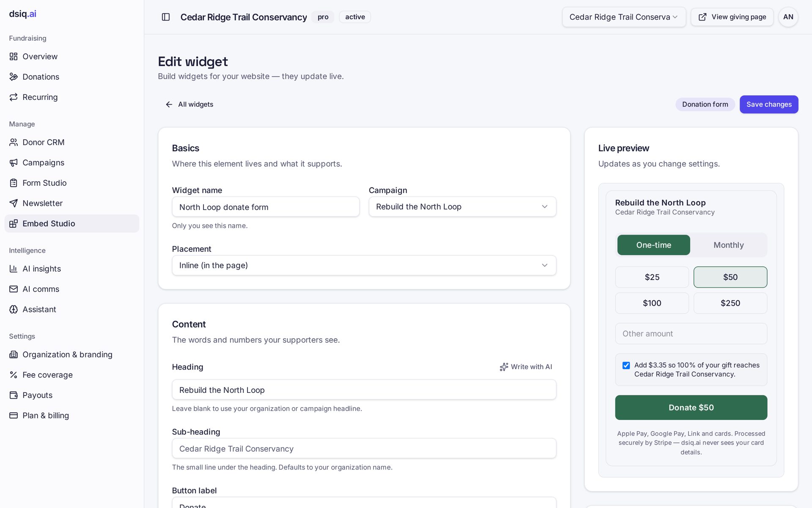Screen dimensions: 812x508
Task: Click the Button label input field
Action: [364, 502]
